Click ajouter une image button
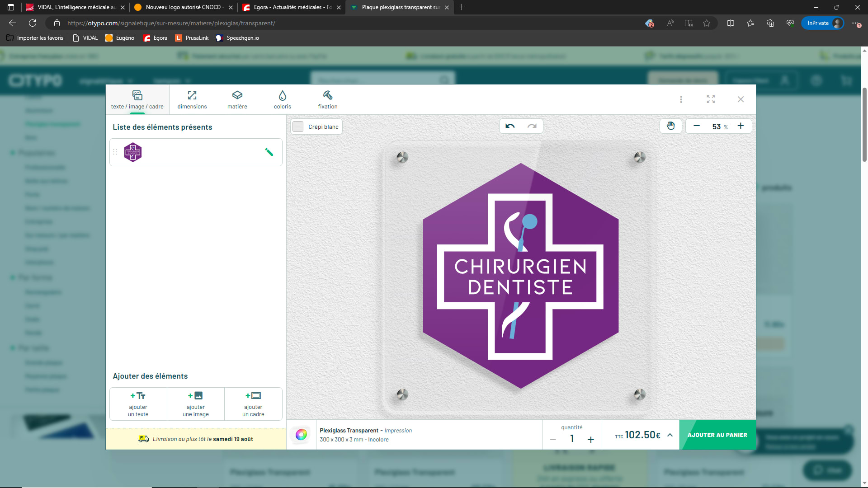 (x=196, y=404)
